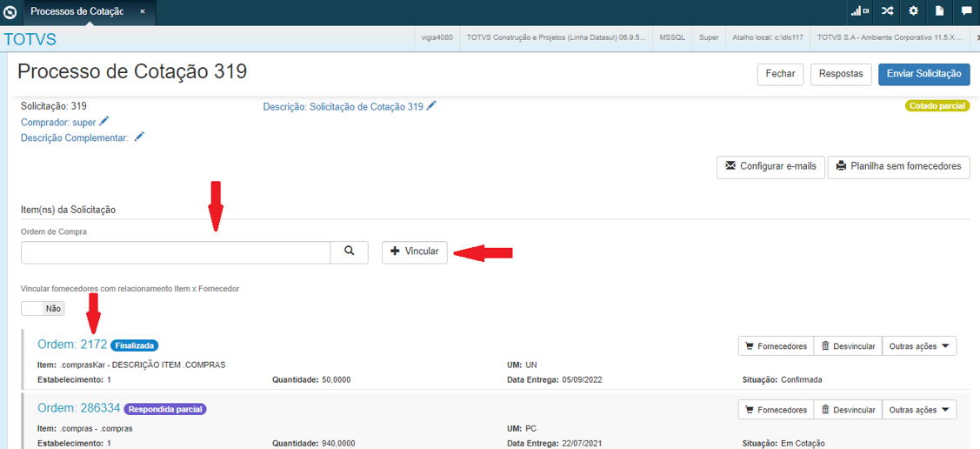This screenshot has width=980, height=449.
Task: Focus the Ordem de Compra input field
Action: click(176, 252)
